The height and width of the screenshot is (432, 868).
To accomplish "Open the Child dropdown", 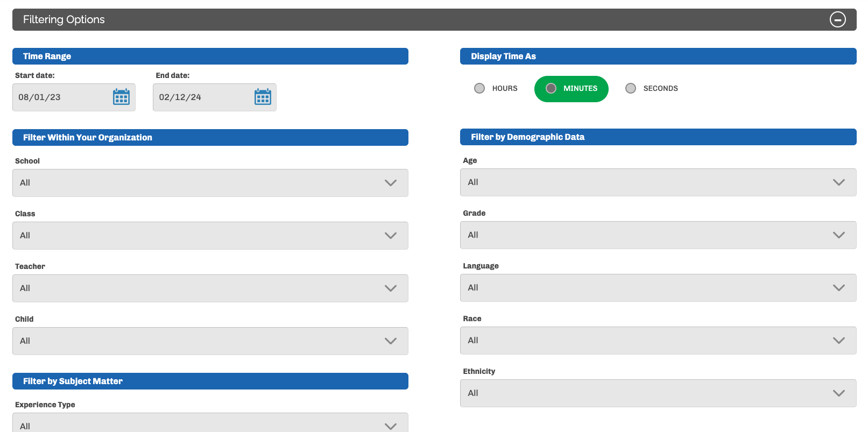I will 210,341.
